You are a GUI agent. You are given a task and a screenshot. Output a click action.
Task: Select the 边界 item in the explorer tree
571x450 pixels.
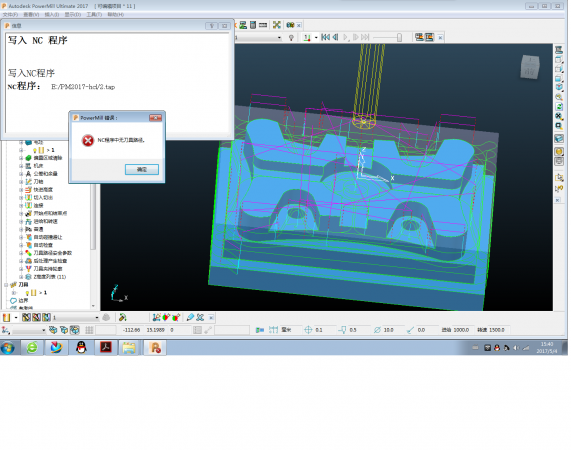[x=23, y=300]
